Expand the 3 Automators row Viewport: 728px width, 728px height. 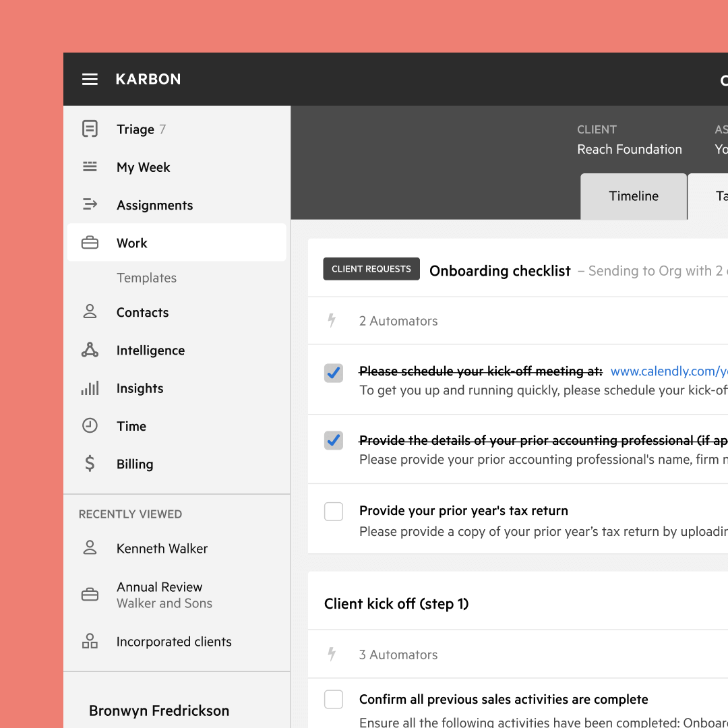click(398, 655)
